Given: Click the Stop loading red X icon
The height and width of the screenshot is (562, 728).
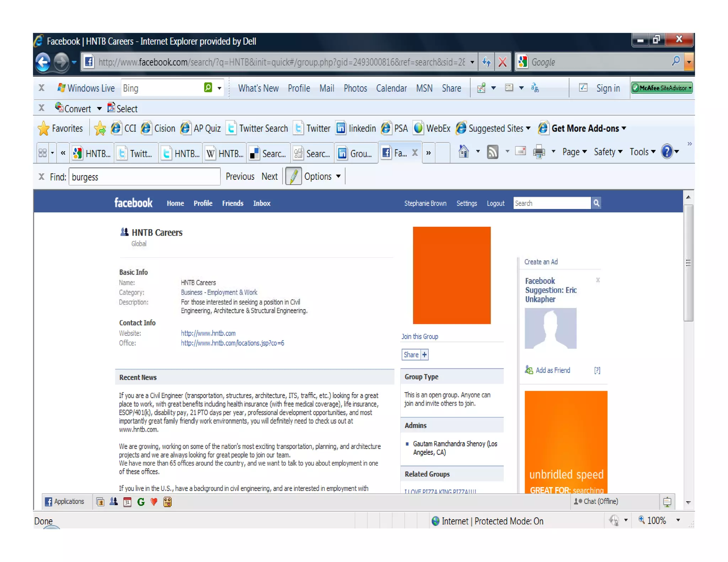Looking at the screenshot, I should [502, 63].
